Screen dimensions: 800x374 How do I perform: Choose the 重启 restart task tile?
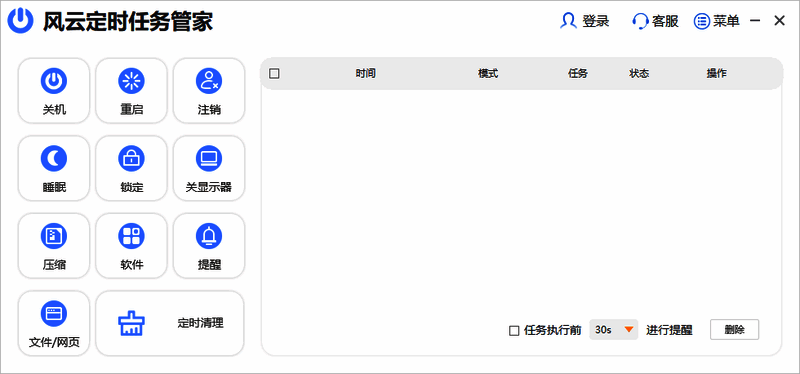(x=132, y=90)
